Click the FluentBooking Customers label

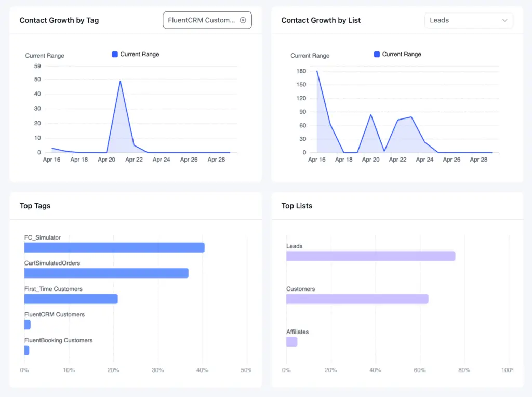(x=58, y=340)
